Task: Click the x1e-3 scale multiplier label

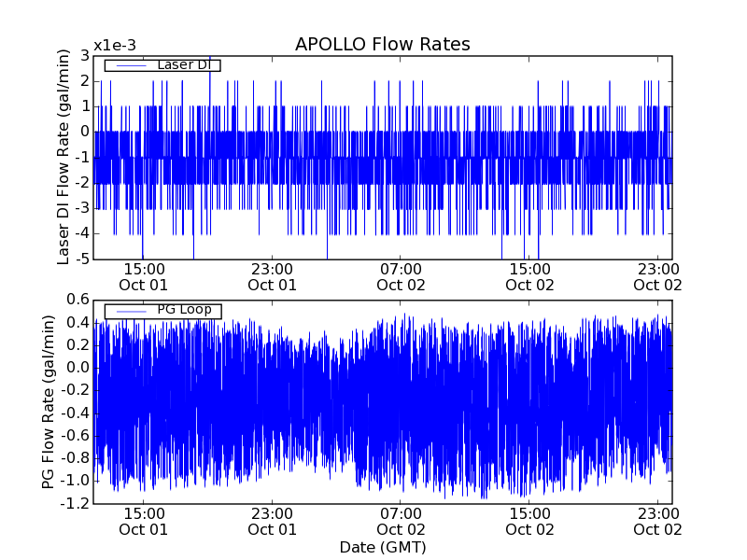Action: pyautogui.click(x=115, y=46)
